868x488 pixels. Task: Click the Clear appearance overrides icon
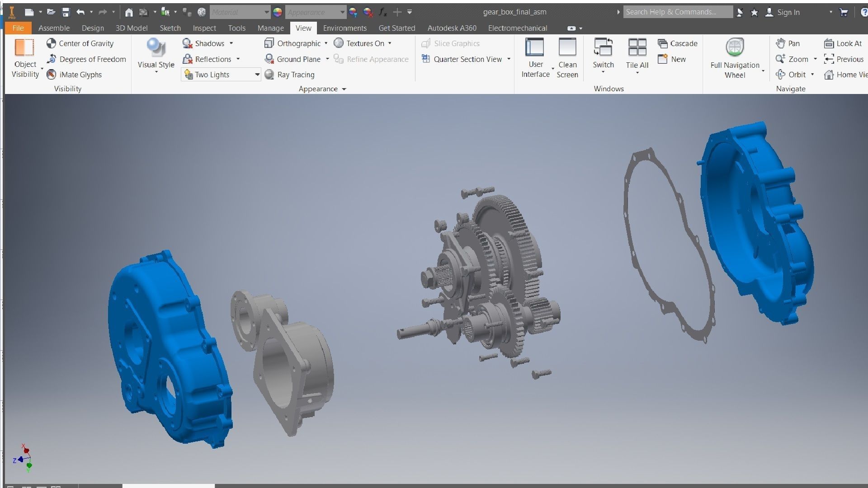[x=368, y=12]
